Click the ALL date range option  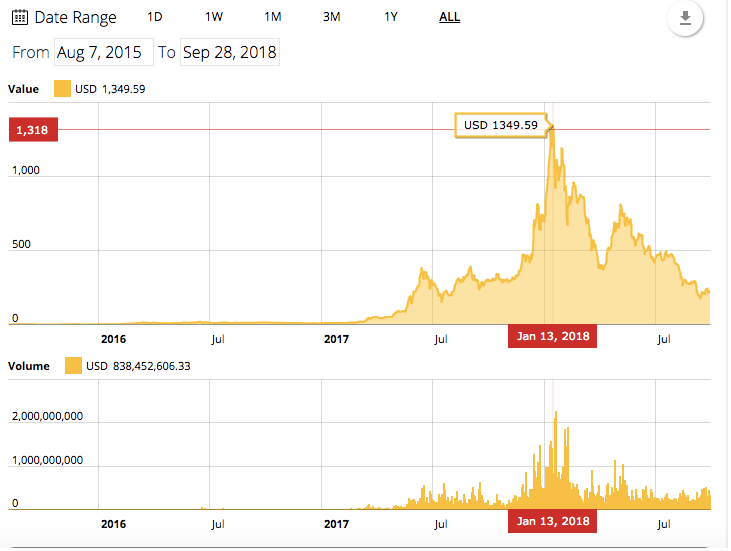click(x=449, y=17)
